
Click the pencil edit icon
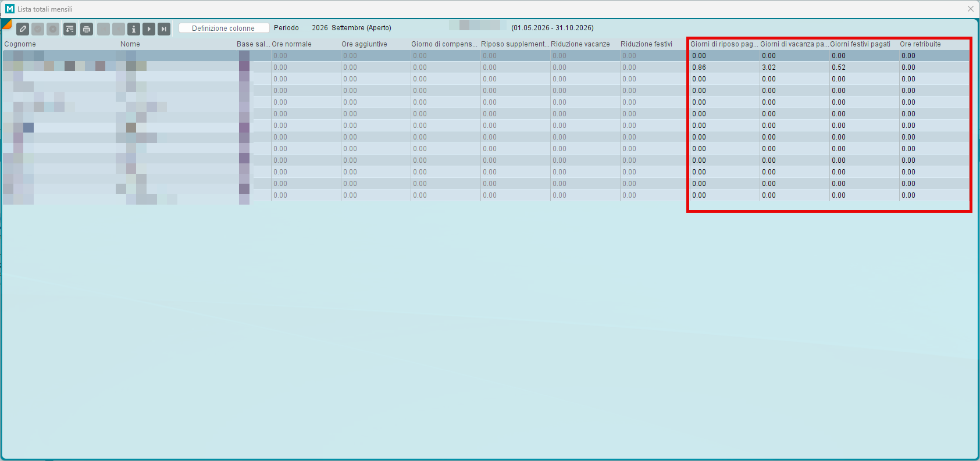click(x=23, y=28)
